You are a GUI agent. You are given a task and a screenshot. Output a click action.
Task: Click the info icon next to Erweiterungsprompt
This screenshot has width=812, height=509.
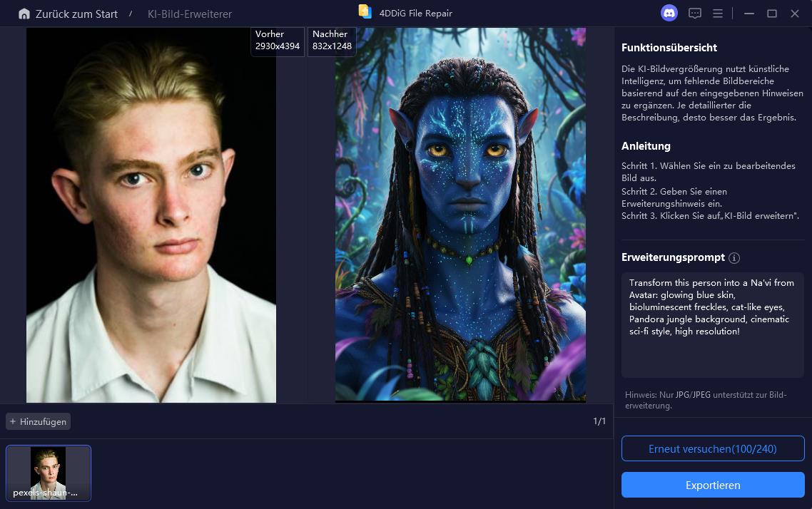point(734,258)
